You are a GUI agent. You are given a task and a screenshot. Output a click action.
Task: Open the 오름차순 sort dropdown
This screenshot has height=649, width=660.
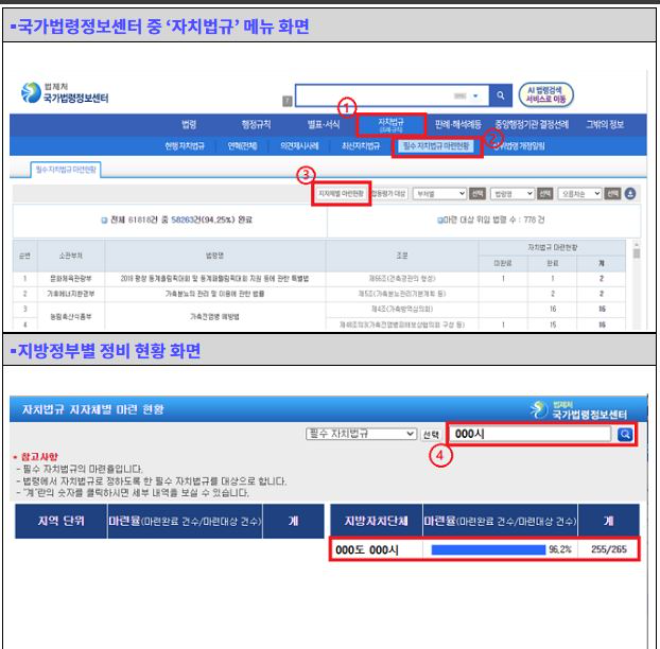click(580, 194)
